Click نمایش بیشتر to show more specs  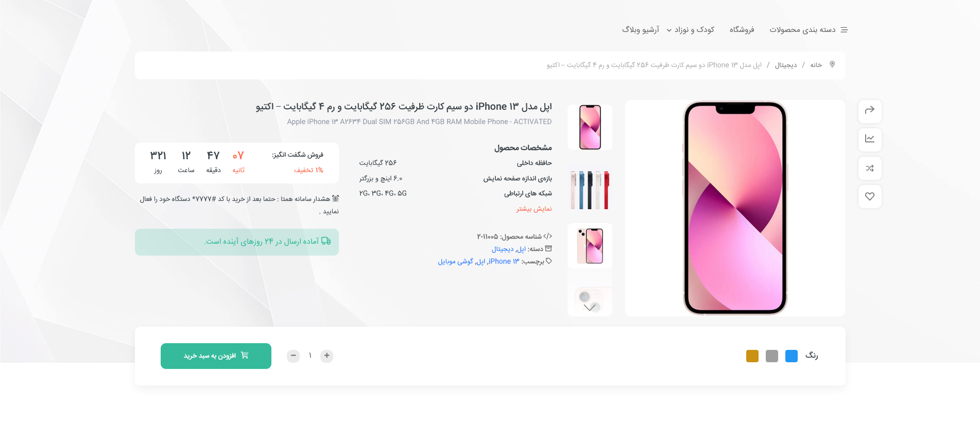[x=534, y=209]
